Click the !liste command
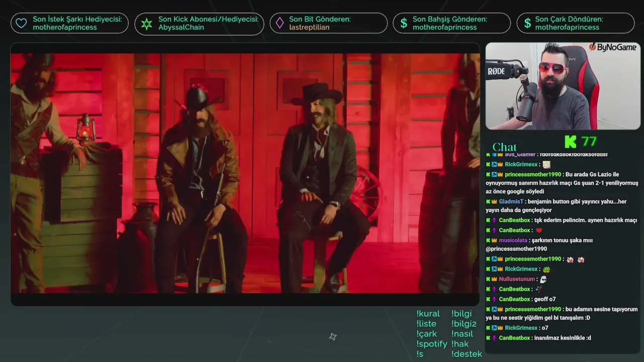The width and height of the screenshot is (644, 362). pos(427,324)
